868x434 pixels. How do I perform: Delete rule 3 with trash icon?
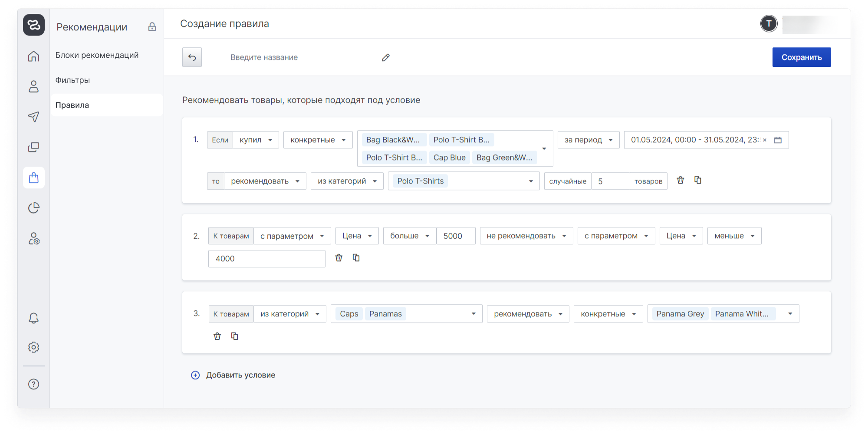click(x=217, y=336)
